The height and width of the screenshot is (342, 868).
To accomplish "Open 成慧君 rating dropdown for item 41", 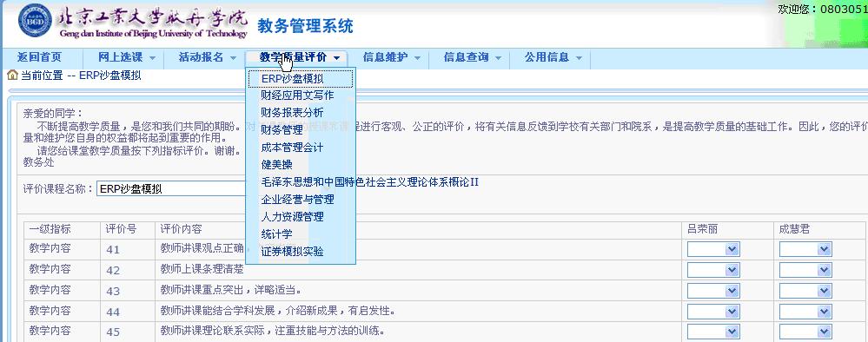I will [805, 250].
